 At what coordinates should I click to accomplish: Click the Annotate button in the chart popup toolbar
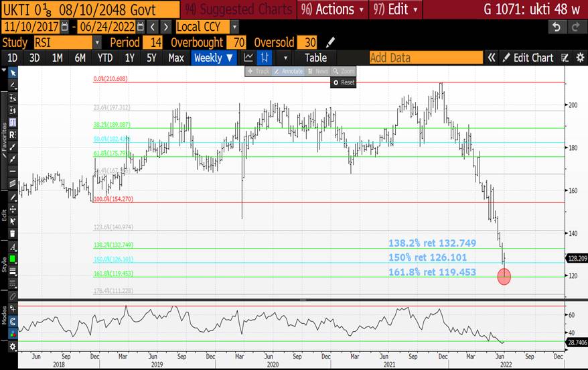pos(288,71)
